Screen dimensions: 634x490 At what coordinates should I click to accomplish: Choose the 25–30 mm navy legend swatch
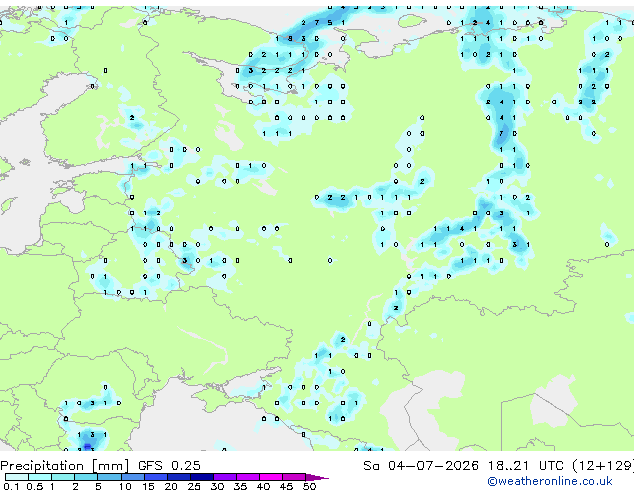pyautogui.click(x=202, y=477)
